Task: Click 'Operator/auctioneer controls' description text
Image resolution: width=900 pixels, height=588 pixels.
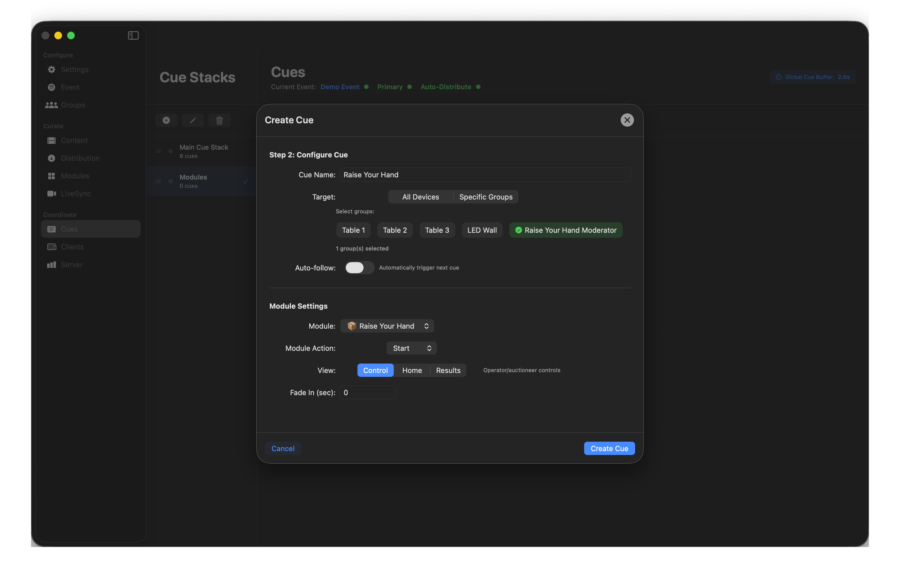Action: 521,370
